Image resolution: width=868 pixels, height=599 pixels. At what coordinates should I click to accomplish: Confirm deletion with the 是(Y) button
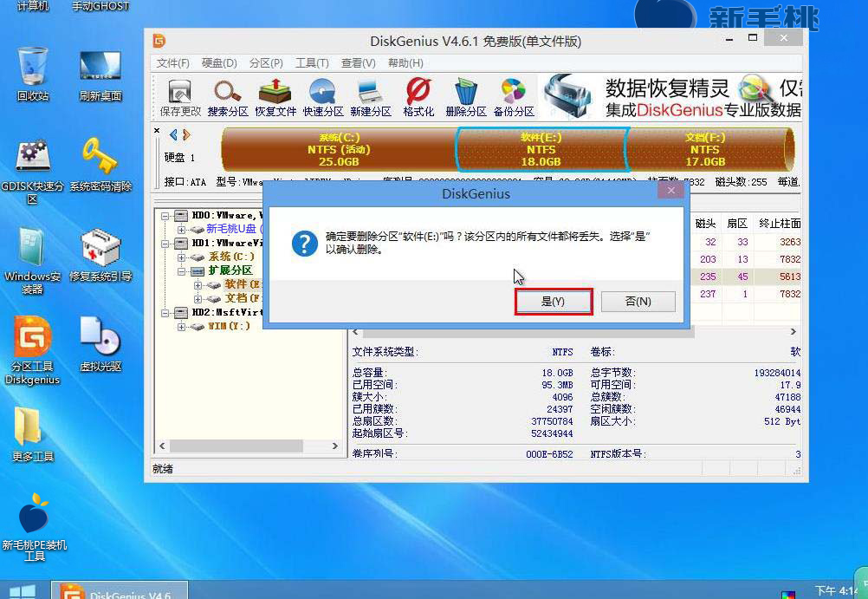pos(553,302)
